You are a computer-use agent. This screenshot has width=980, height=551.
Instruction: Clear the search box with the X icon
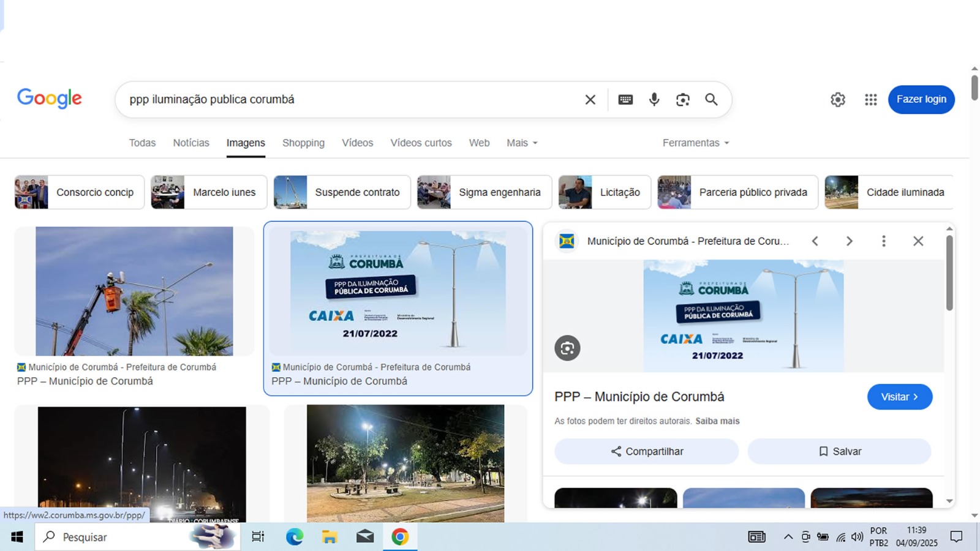pos(590,99)
